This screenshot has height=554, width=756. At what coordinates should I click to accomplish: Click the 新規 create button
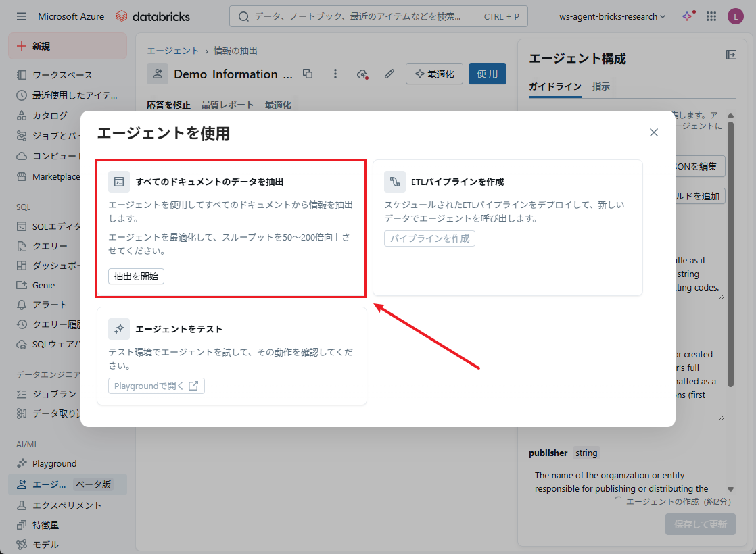click(x=67, y=46)
